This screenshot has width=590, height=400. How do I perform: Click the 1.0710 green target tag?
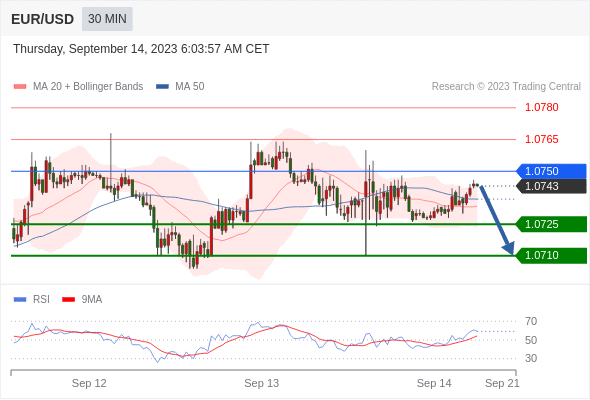click(551, 256)
